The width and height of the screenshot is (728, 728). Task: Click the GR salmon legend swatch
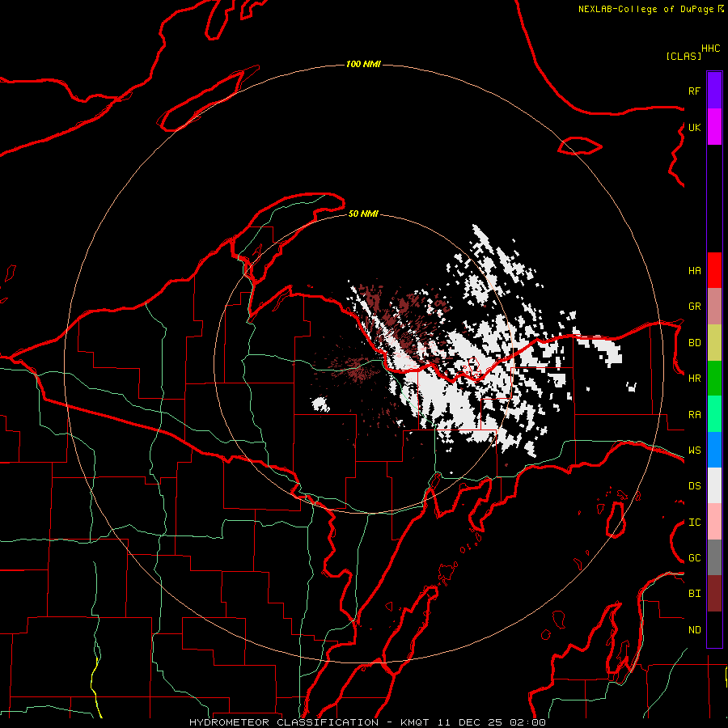coord(714,307)
